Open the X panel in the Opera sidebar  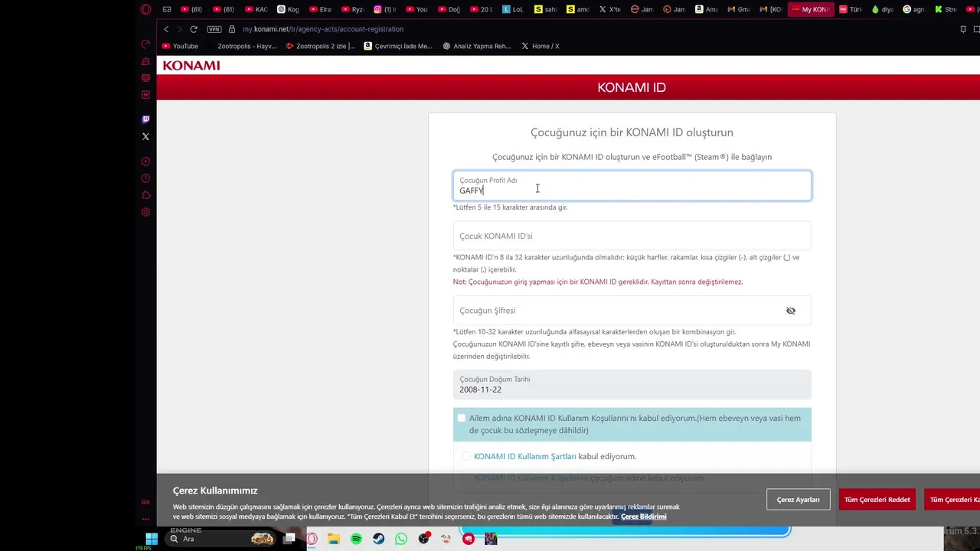145,136
